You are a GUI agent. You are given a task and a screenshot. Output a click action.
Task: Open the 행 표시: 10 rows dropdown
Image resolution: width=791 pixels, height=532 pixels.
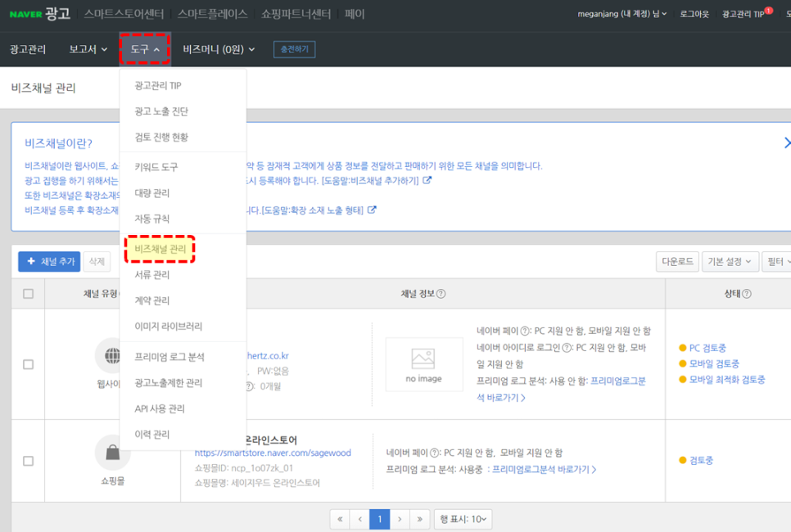(463, 519)
